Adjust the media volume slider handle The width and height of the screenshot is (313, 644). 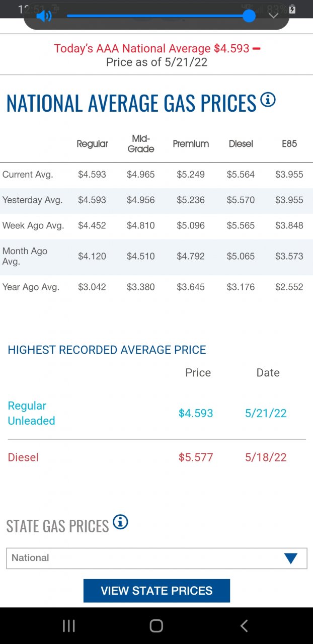coord(249,16)
